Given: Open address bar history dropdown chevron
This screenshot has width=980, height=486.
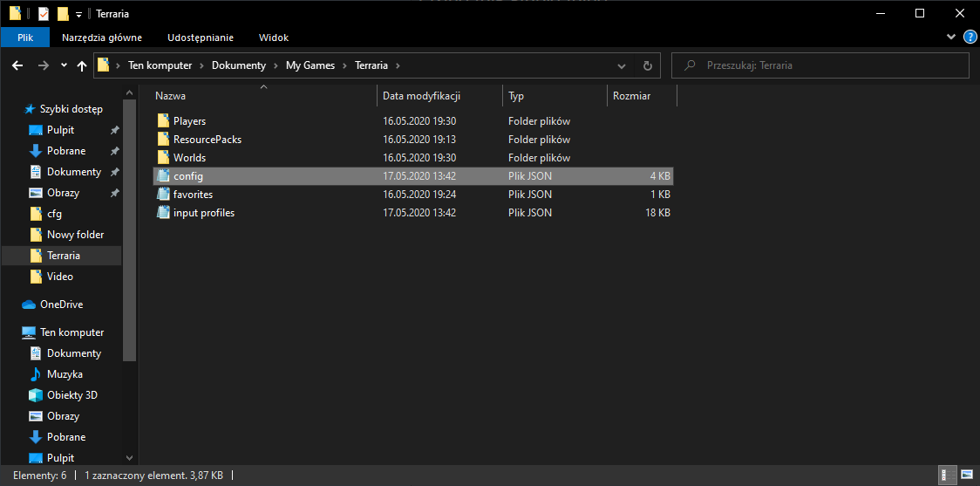Looking at the screenshot, I should pyautogui.click(x=621, y=65).
